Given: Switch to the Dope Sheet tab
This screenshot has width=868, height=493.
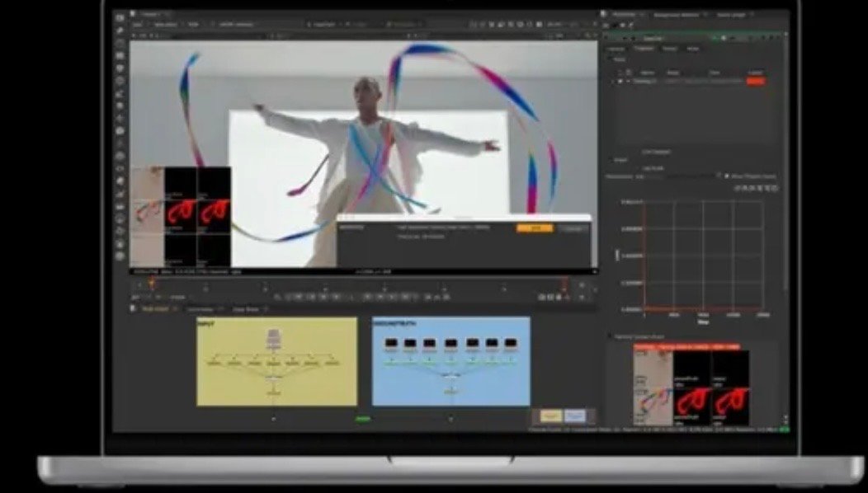Looking at the screenshot, I should point(245,309).
